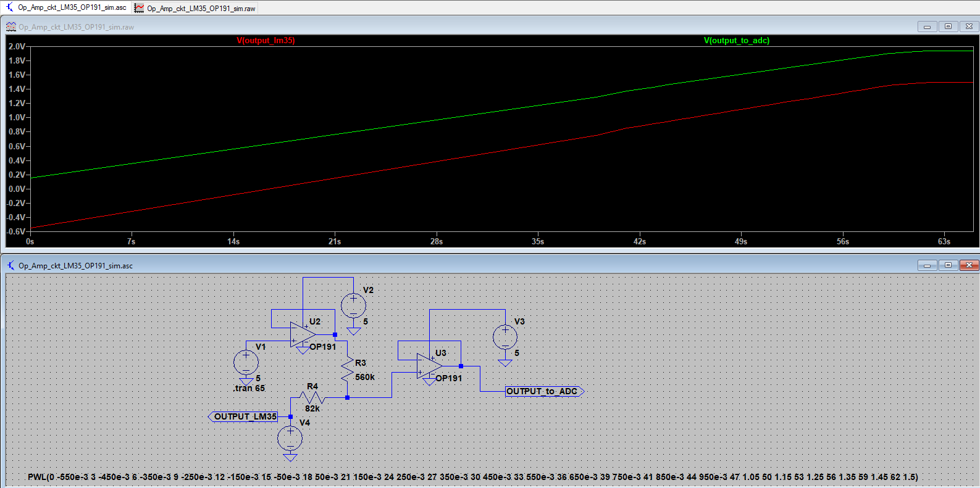Select the V4 voltage source symbol

pos(290,438)
